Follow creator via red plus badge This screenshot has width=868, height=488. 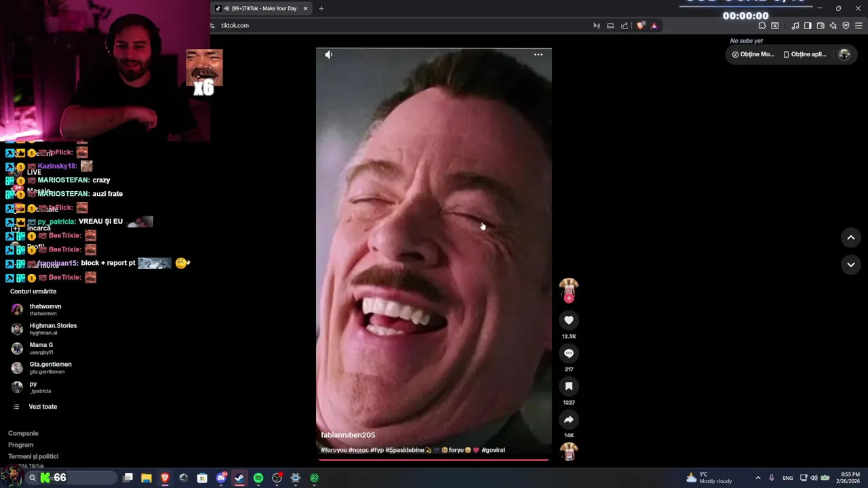[569, 298]
